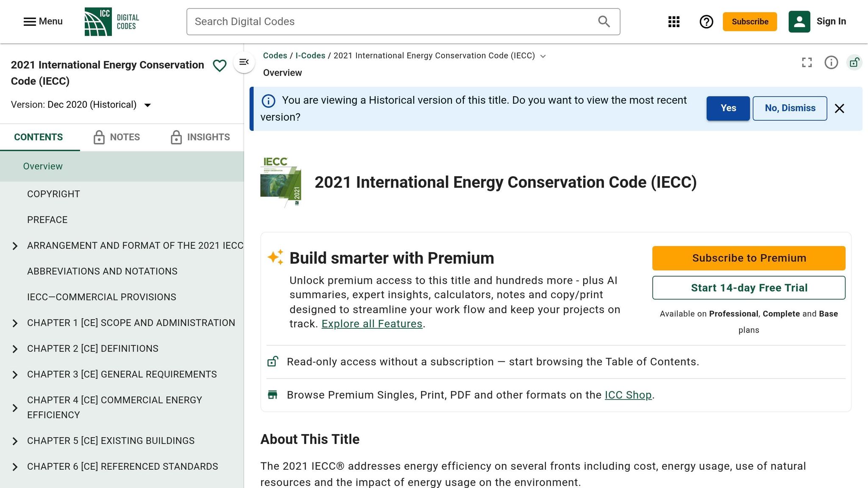Click the unlocked padlock access icon
Image resolution: width=868 pixels, height=488 pixels.
coord(854,63)
